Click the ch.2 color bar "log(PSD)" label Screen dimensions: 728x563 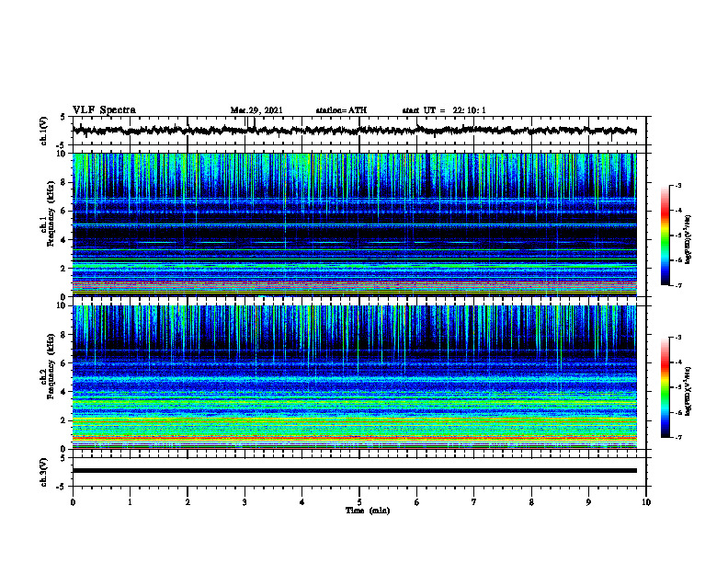(688, 391)
